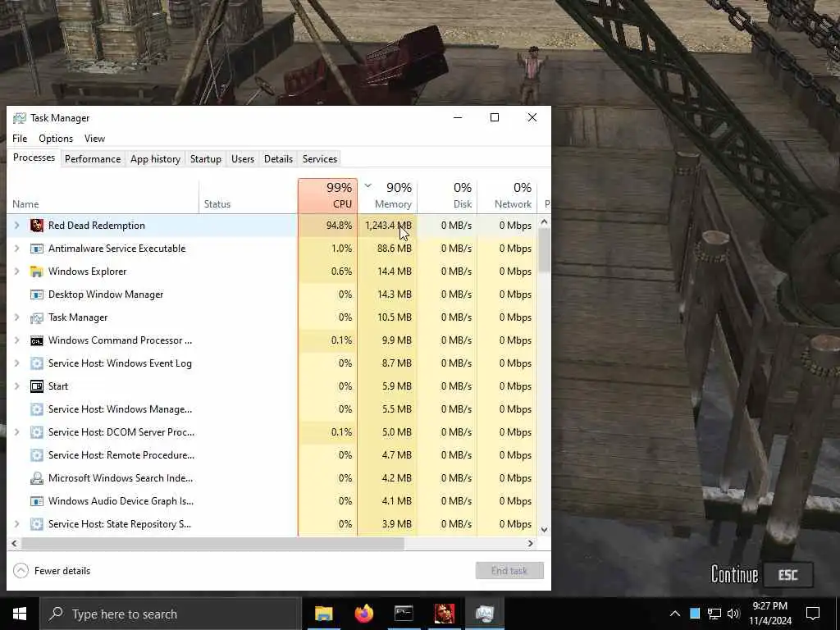Screen dimensions: 840x630
Task: Click the Task Manager title bar icon
Action: (20, 118)
